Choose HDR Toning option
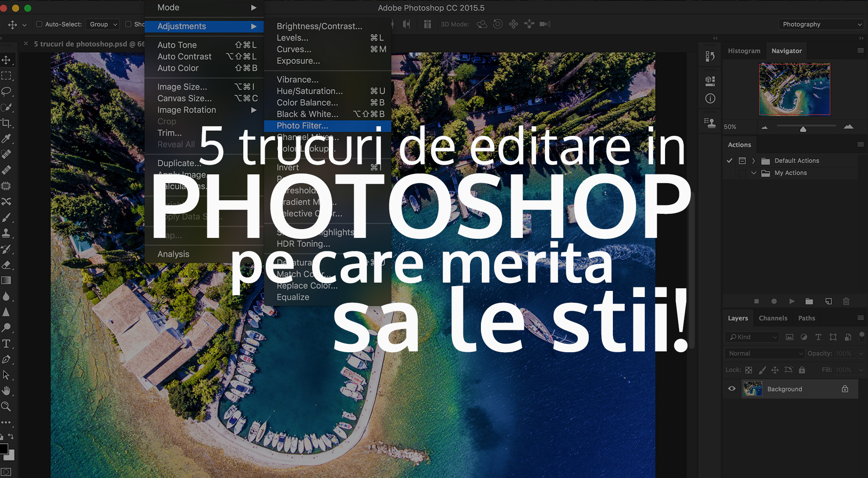Screen dimensions: 868x478 tap(327, 244)
